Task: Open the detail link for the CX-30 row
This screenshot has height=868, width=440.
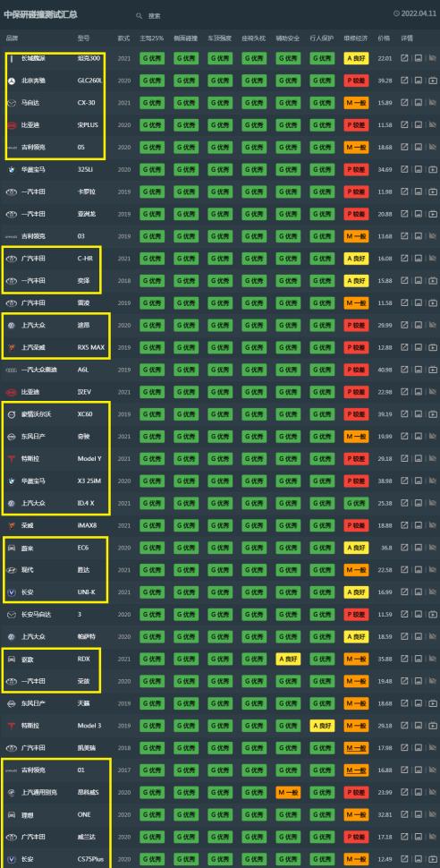Action: [x=404, y=102]
